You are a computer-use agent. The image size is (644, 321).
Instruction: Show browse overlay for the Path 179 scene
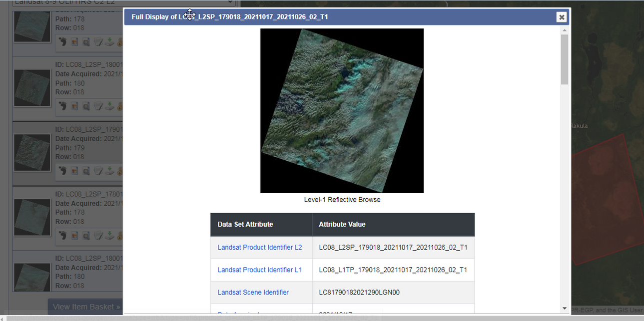(74, 171)
